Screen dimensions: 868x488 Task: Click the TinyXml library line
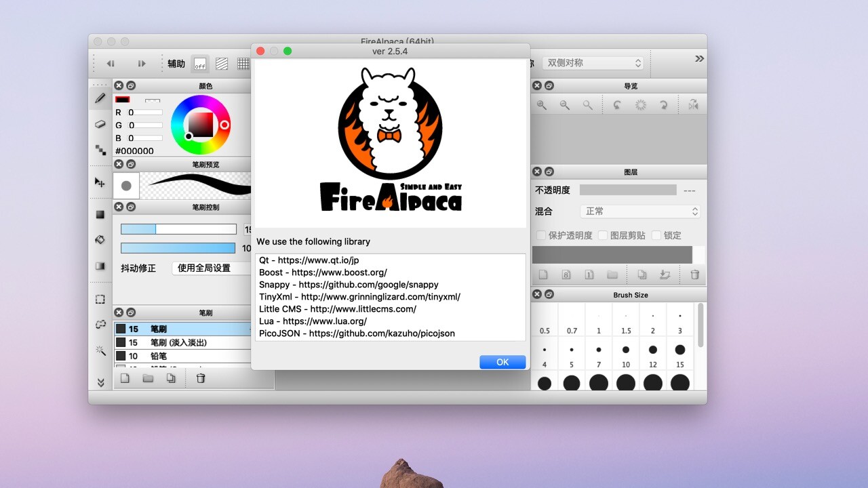point(359,297)
